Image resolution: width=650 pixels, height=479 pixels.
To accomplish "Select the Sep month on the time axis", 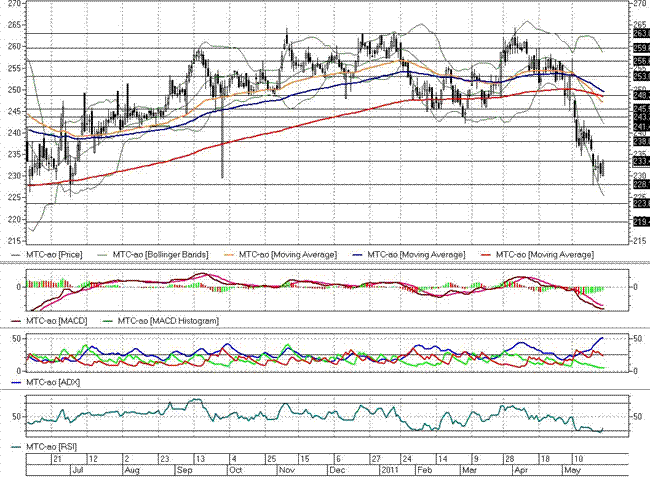I will tap(185, 468).
